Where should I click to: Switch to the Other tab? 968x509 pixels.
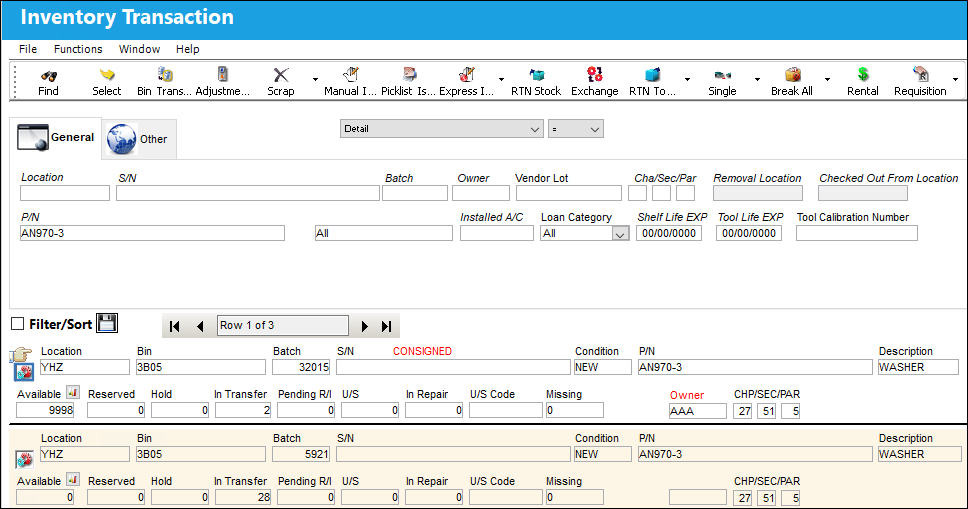139,138
